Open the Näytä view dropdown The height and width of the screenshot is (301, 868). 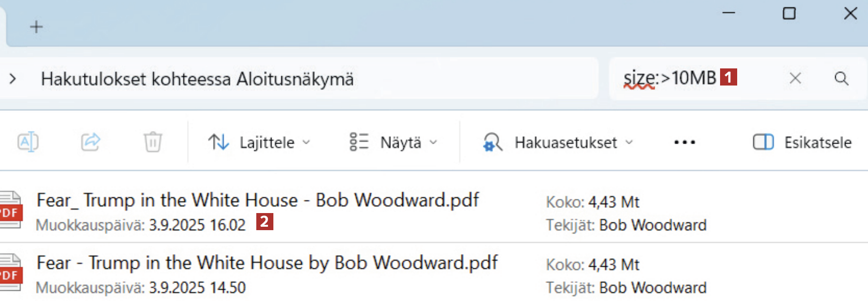tap(393, 142)
